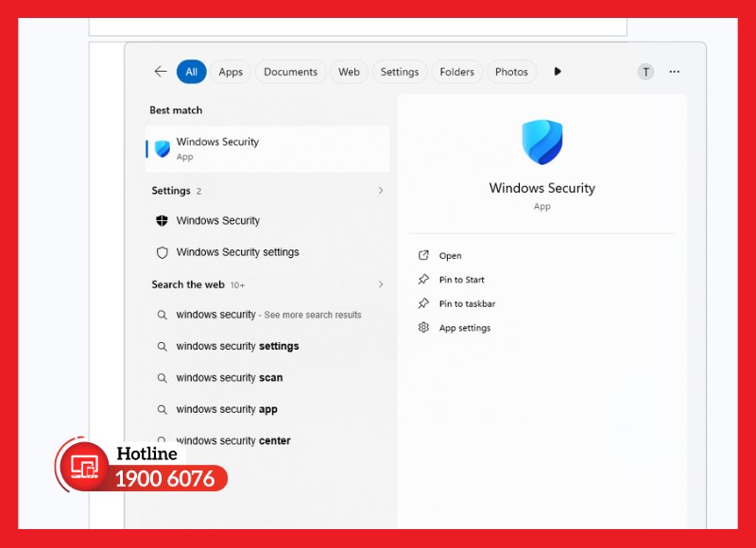The image size is (756, 548).
Task: Expand the Search the web chevron
Action: 381,284
